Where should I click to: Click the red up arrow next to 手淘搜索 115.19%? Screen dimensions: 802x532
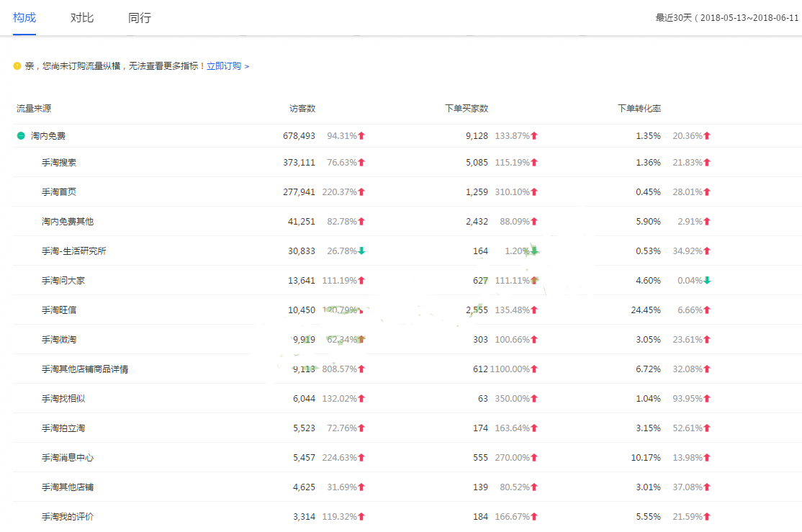coord(534,162)
